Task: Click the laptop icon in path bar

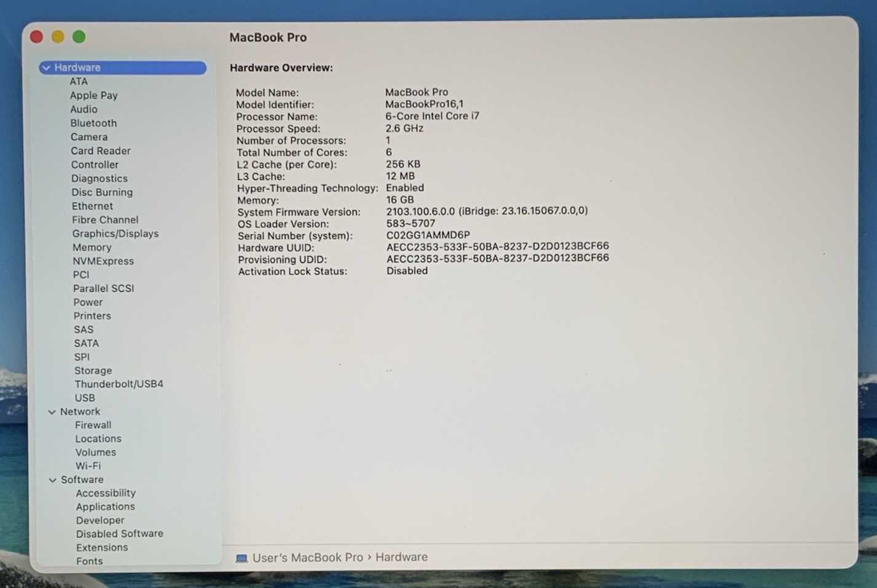Action: (x=242, y=558)
